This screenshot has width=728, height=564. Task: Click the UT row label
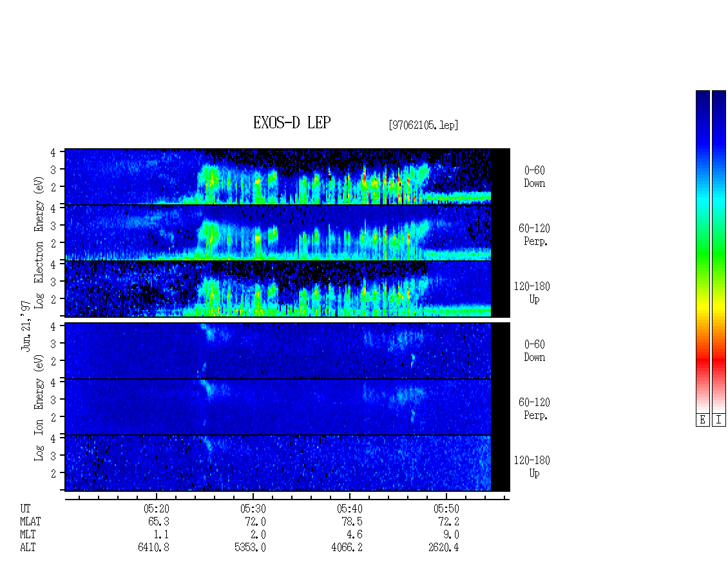25,509
